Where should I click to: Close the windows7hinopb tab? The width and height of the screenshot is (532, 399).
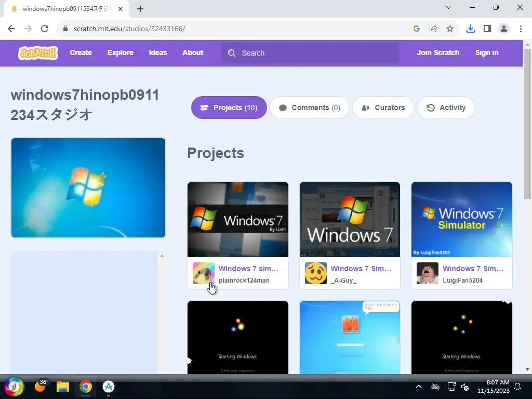121,9
